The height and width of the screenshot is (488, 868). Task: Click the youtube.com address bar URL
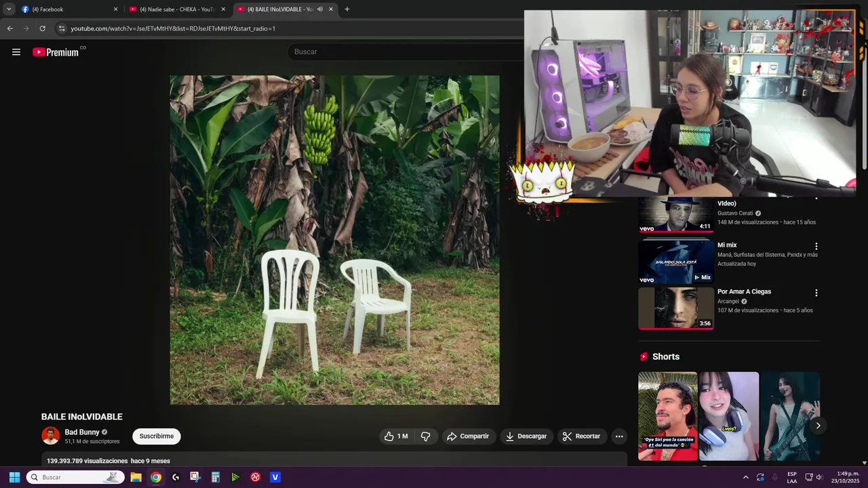click(x=173, y=28)
